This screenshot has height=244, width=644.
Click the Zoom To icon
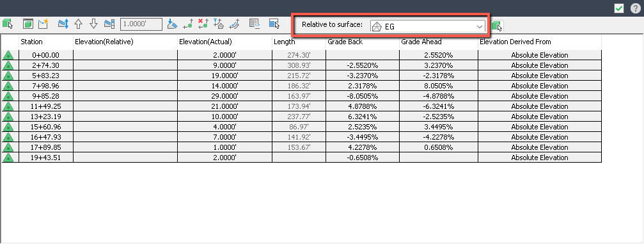click(27, 24)
